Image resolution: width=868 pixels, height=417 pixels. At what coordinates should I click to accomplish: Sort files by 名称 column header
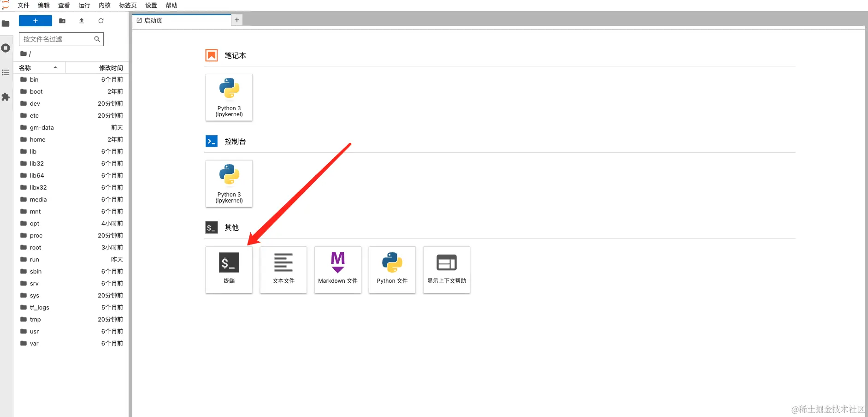[x=40, y=68]
